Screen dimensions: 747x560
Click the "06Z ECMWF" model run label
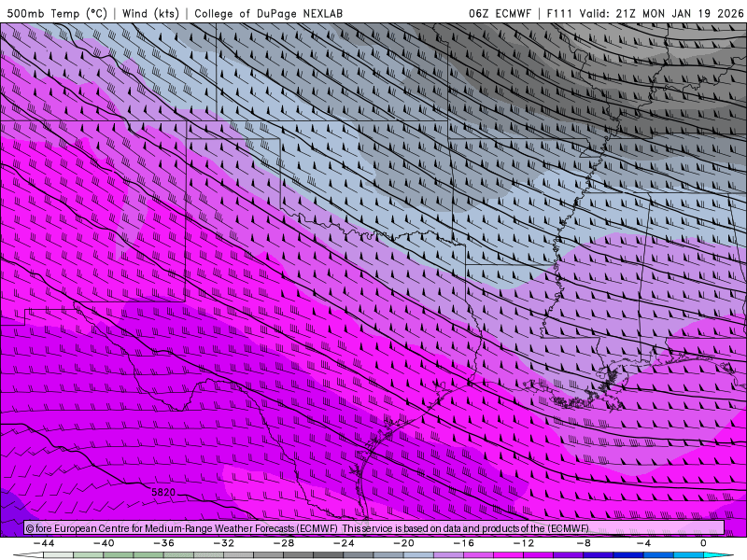tap(500, 13)
